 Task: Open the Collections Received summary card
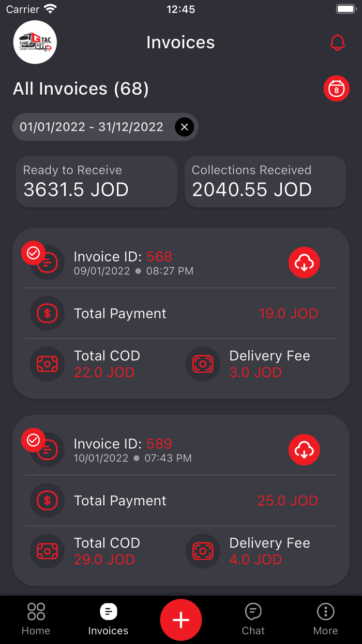coord(265,182)
